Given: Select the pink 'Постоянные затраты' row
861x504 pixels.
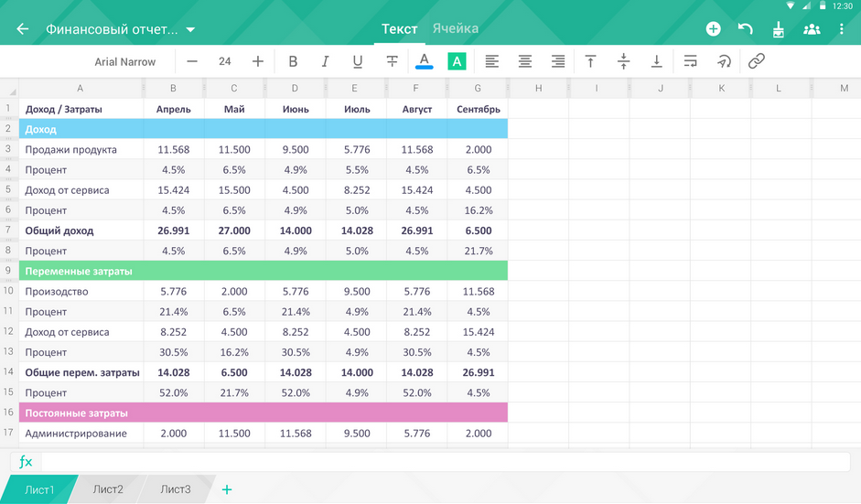Looking at the screenshot, I should pos(263,413).
